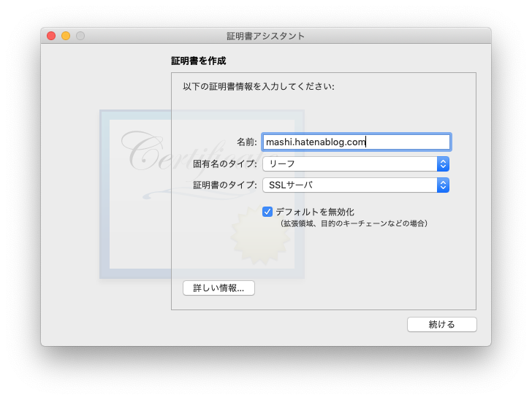Uncheck the デフォルトを無効化 checkbox
Screen dimensions: 532x400
pos(267,212)
